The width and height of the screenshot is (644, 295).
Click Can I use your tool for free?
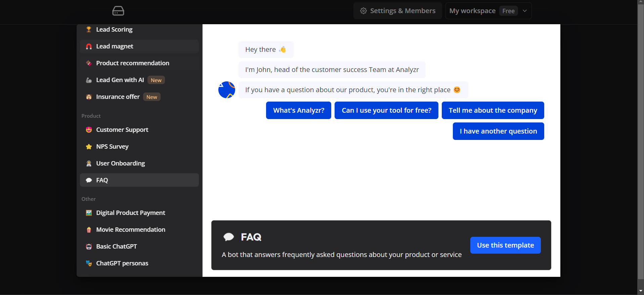(386, 110)
